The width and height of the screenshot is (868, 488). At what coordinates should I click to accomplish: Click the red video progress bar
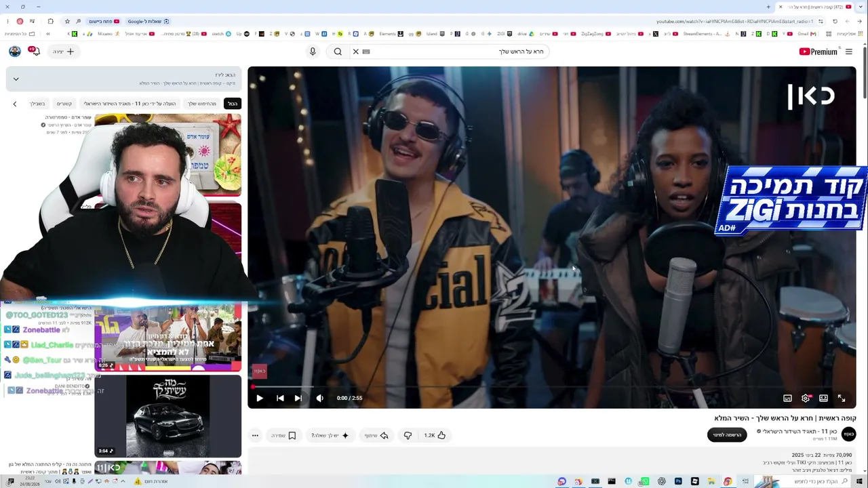[x=551, y=387]
